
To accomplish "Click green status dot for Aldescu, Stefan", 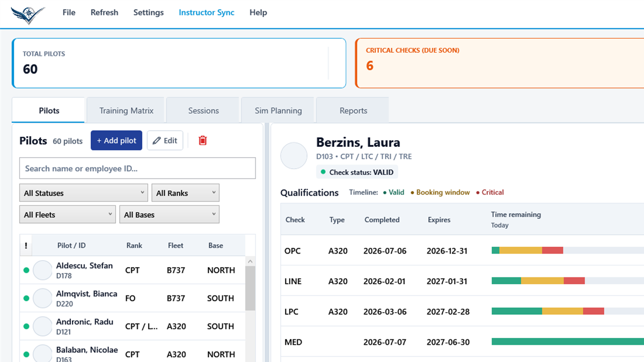I will coord(26,270).
